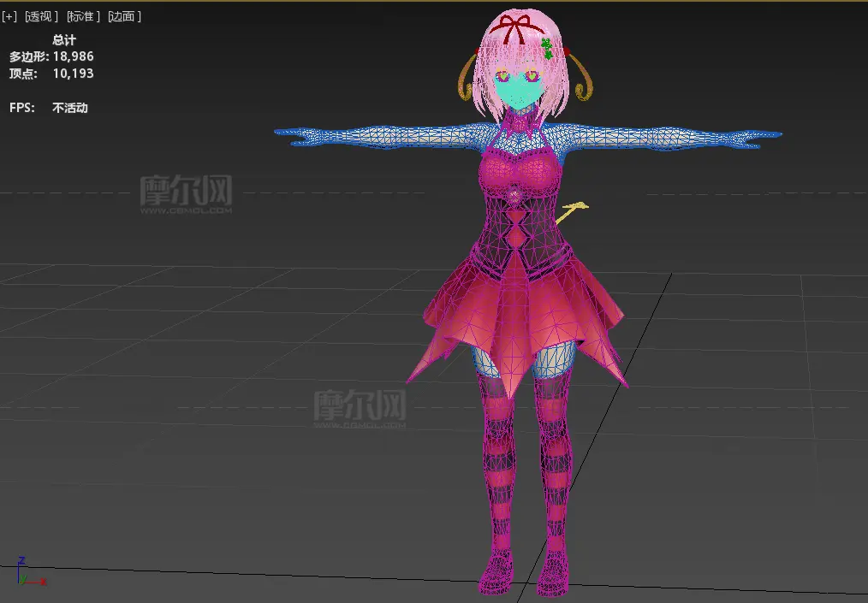868x603 pixels.
Task: Open the [+] viewport general menu
Action: click(9, 16)
